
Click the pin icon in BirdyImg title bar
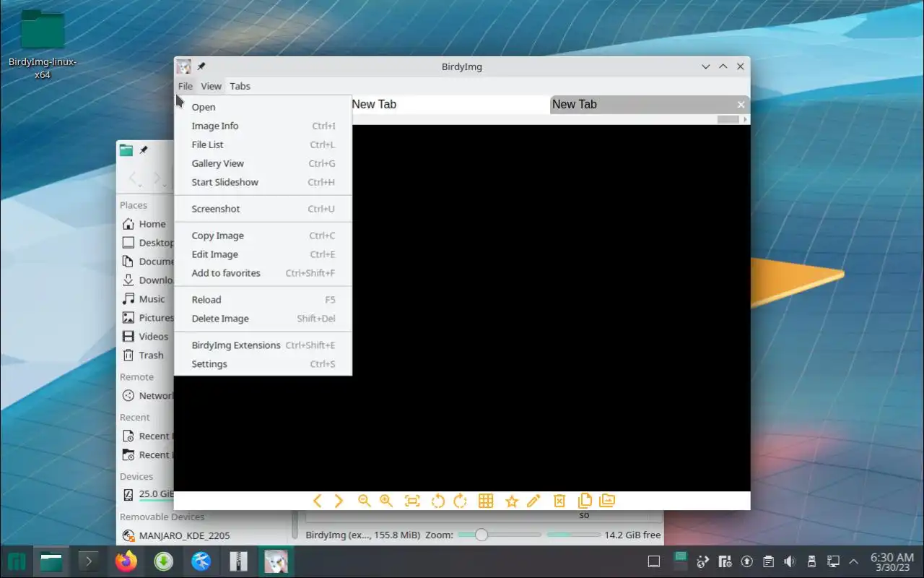click(x=201, y=66)
